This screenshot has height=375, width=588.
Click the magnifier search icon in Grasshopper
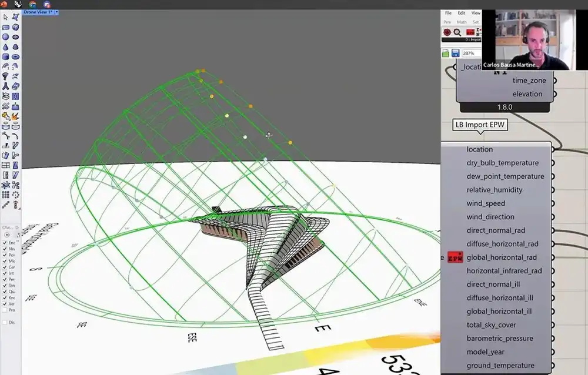pos(457,32)
